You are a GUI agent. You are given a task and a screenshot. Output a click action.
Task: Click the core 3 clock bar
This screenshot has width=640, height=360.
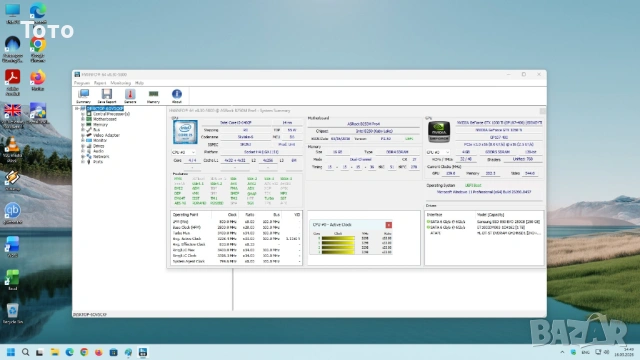[x=338, y=252]
